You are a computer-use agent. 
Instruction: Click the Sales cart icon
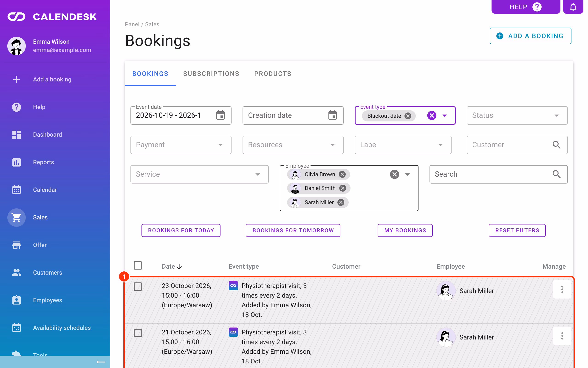(x=17, y=217)
